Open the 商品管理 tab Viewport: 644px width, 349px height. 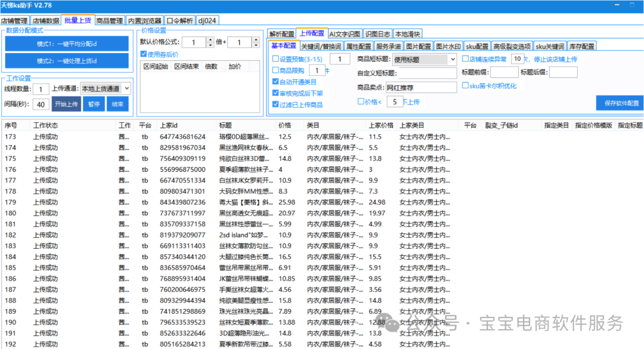click(x=110, y=20)
